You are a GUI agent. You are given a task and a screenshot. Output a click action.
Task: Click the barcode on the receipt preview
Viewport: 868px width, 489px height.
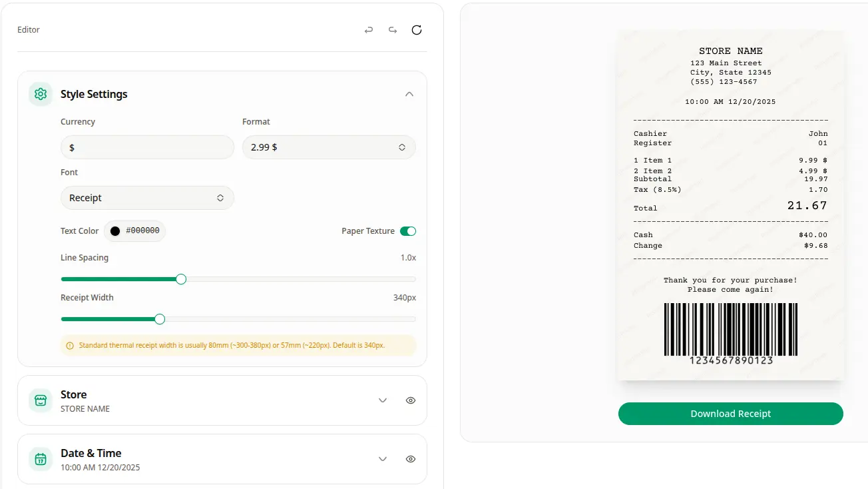click(730, 330)
